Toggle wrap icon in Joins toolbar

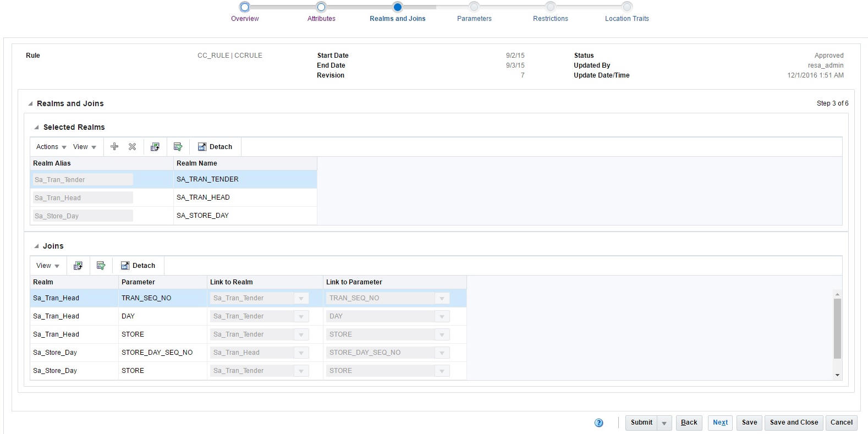tap(101, 266)
